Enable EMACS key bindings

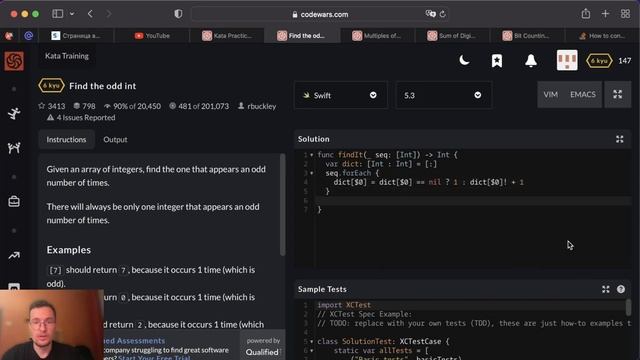point(582,95)
